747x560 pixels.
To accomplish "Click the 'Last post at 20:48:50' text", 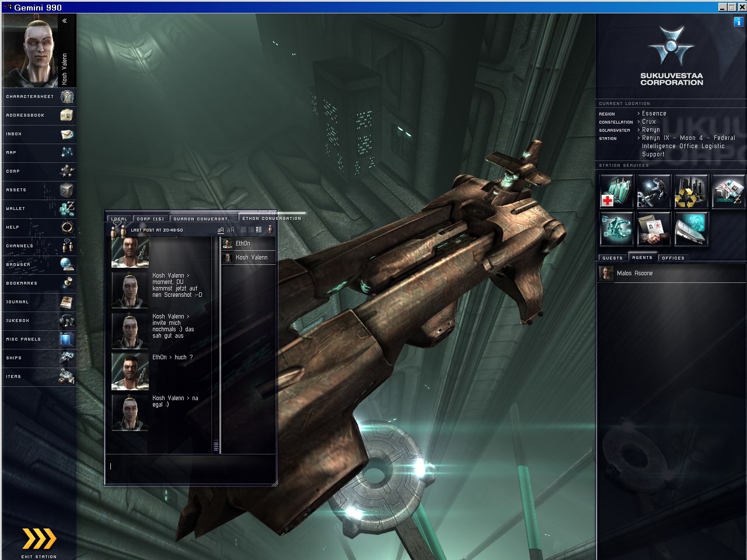I will [x=157, y=230].
